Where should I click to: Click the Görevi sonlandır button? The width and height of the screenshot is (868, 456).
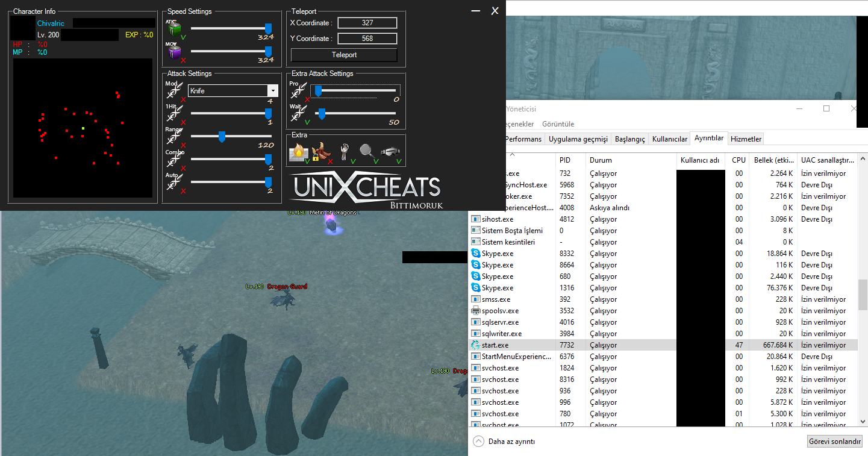click(x=835, y=442)
